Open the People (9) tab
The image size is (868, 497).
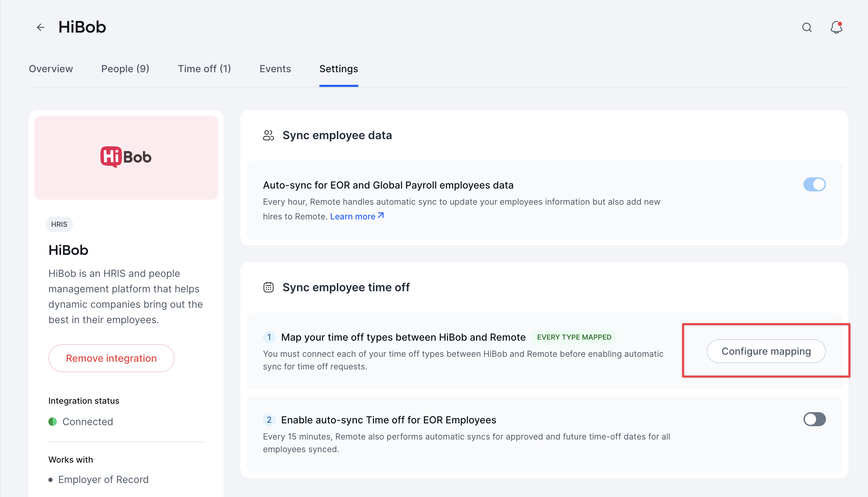click(125, 69)
